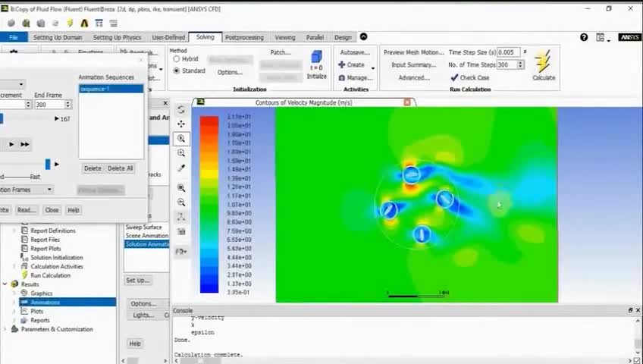The width and height of the screenshot is (643, 364).
Task: Select the Animations tree item
Action: point(67,302)
